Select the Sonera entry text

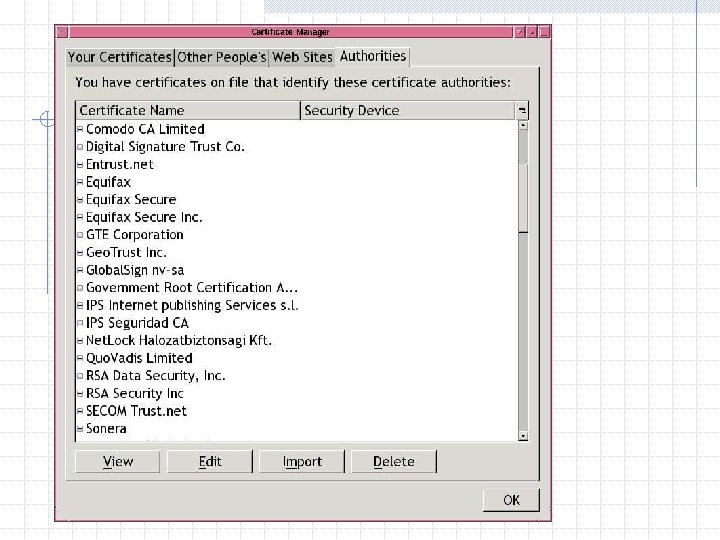106,429
